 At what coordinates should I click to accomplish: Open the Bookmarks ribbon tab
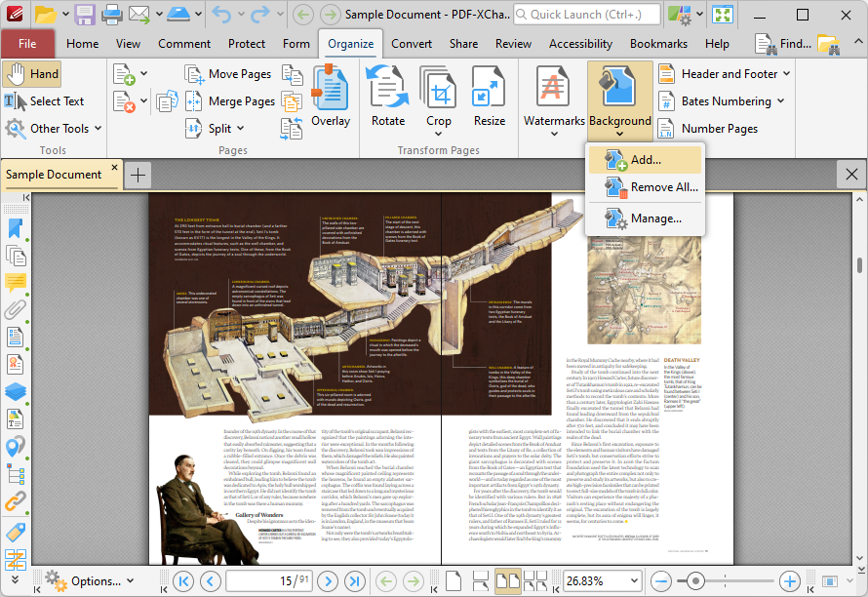(658, 44)
